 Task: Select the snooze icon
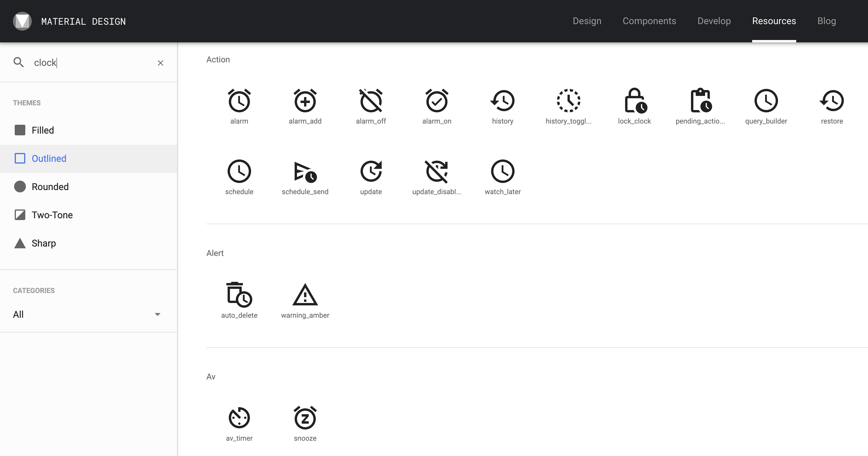305,418
